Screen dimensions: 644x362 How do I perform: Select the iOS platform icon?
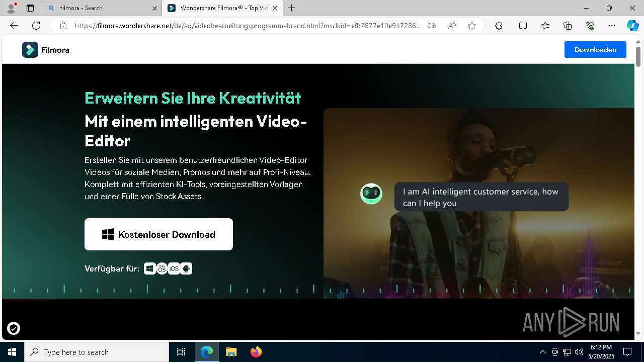pos(174,268)
